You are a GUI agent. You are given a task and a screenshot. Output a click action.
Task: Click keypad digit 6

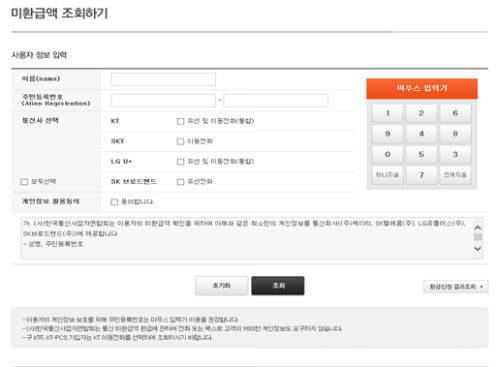coord(455,113)
